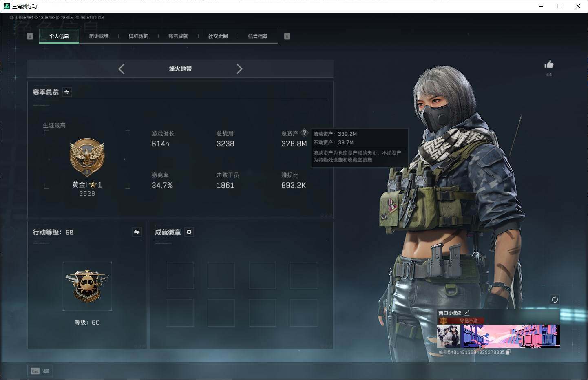The width and height of the screenshot is (588, 380).
Task: Click the rotate character refresh icon
Action: [555, 300]
